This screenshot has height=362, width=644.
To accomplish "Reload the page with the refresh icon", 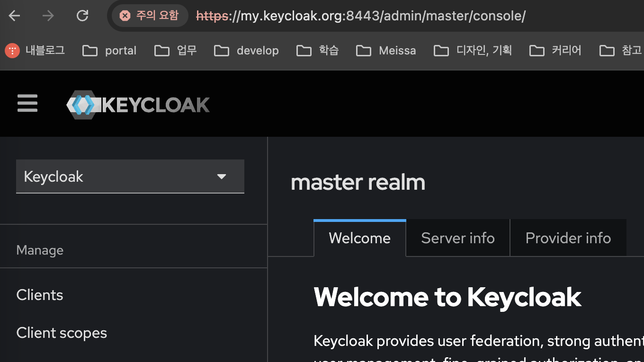I will [x=82, y=16].
